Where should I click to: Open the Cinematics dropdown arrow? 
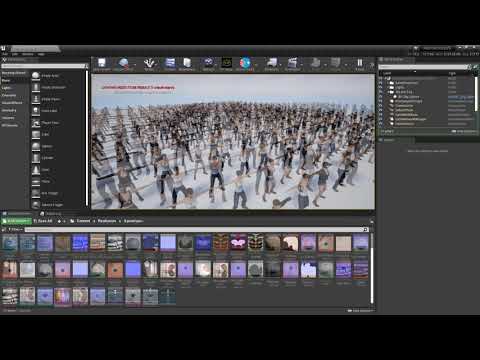[302, 64]
